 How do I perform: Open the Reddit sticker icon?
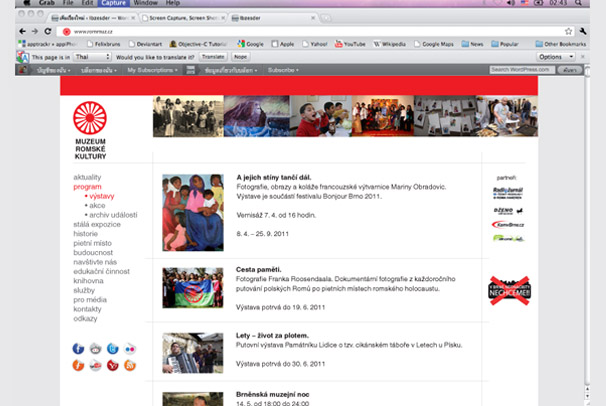pos(96,348)
